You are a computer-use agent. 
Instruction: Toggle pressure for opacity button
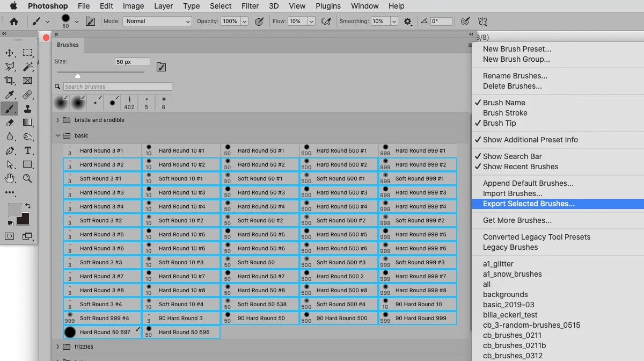point(259,21)
